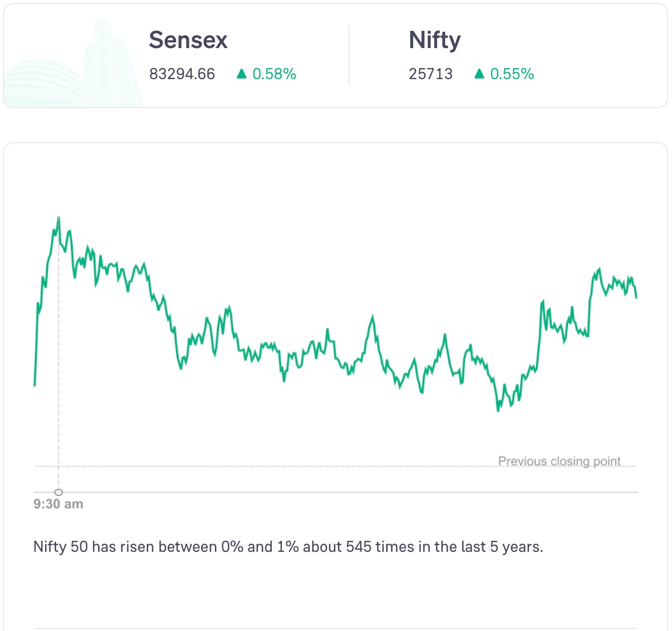This screenshot has height=631, width=672.
Task: Click the lowest dip of the green chart line
Action: coord(498,411)
